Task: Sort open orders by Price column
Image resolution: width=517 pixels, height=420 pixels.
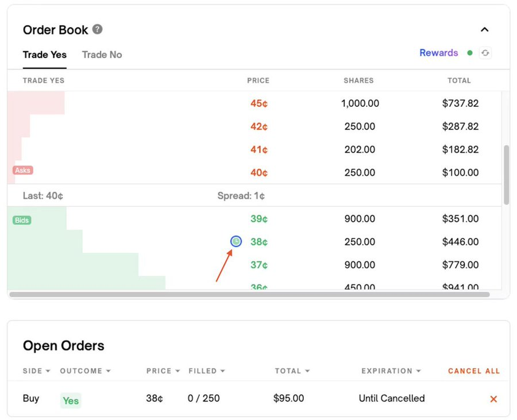Action: click(163, 371)
